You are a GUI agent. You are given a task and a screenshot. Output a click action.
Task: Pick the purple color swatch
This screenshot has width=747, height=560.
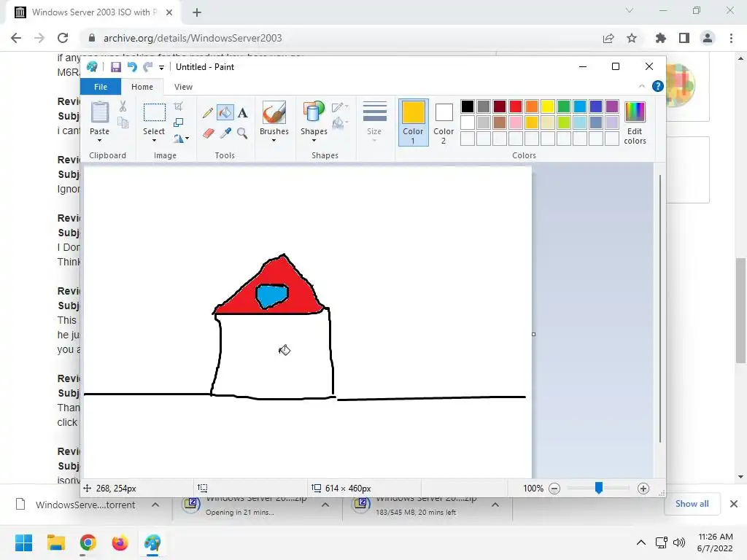[612, 106]
